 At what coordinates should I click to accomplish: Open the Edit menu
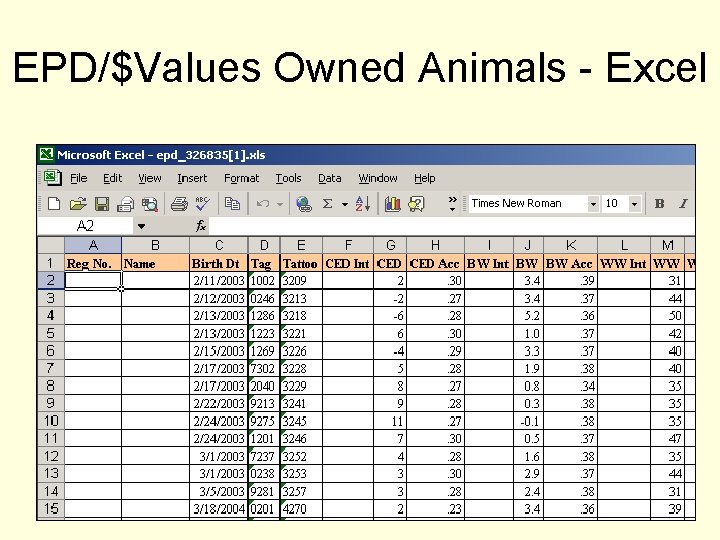coord(112,178)
